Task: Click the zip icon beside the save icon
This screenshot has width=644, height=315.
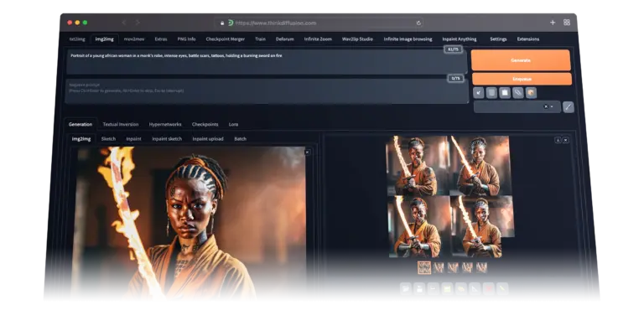Action: click(x=433, y=289)
